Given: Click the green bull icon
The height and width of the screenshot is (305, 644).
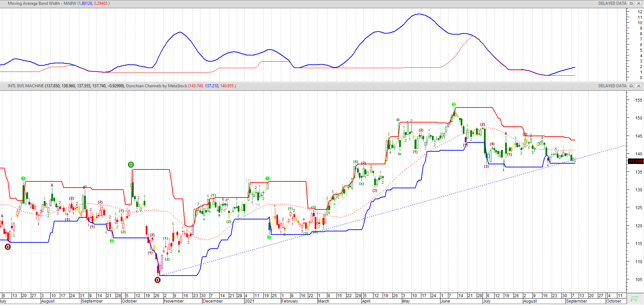Looking at the screenshot, I should tap(635, 298).
